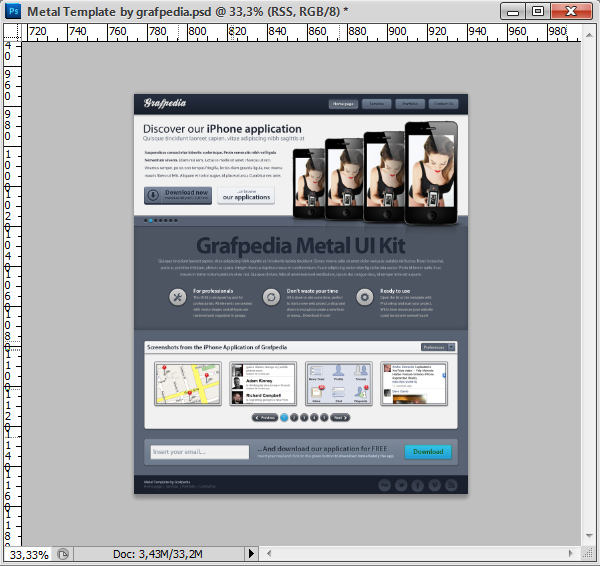Viewport: 600px width, 566px height.
Task: Click the refresh icon by Don't waste your time
Action: coord(271,296)
